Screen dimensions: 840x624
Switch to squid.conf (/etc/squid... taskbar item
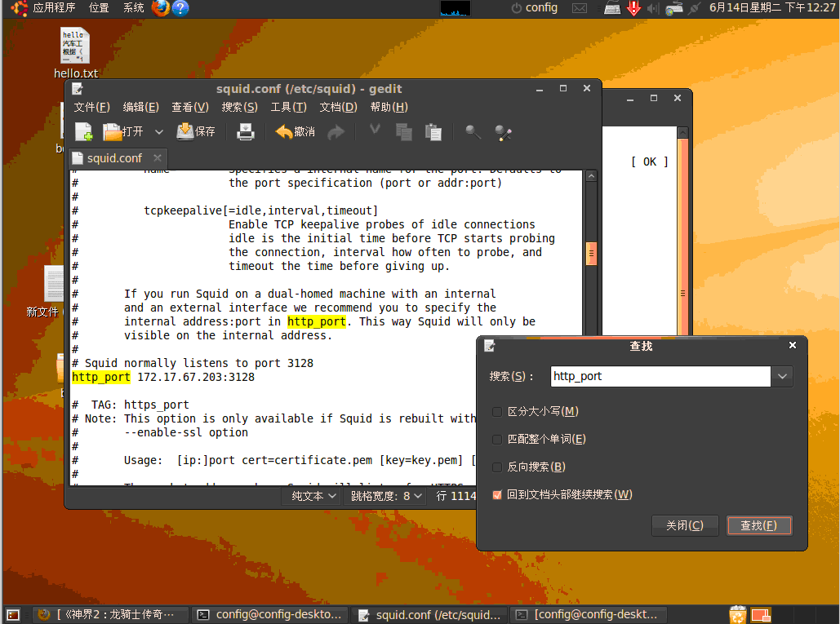coord(430,615)
